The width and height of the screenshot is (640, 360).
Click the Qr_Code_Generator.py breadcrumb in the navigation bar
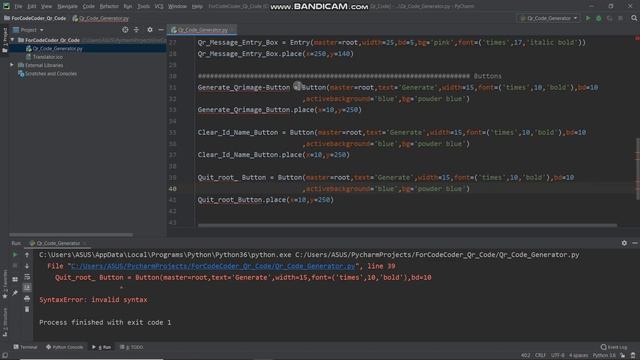pyautogui.click(x=100, y=18)
